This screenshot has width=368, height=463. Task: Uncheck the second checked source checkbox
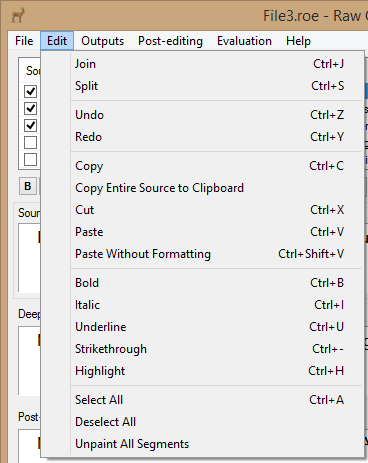click(x=30, y=108)
